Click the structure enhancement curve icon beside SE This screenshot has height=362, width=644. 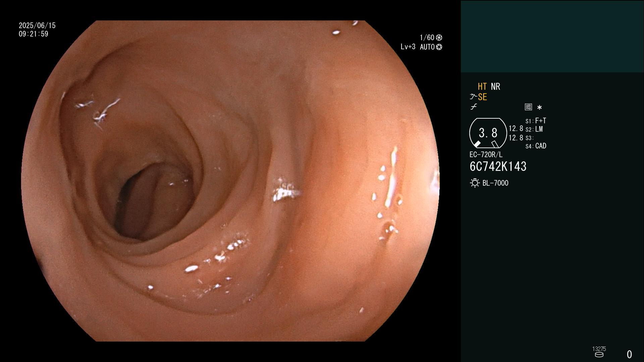[x=473, y=97]
